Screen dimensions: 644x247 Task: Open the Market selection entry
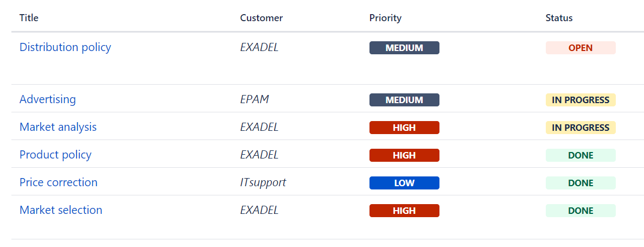click(61, 210)
